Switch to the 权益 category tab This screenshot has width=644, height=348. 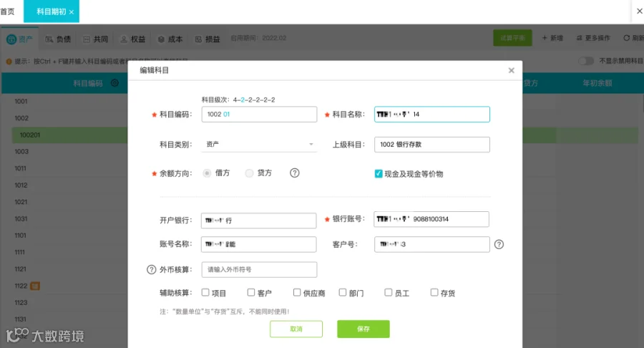click(x=132, y=39)
